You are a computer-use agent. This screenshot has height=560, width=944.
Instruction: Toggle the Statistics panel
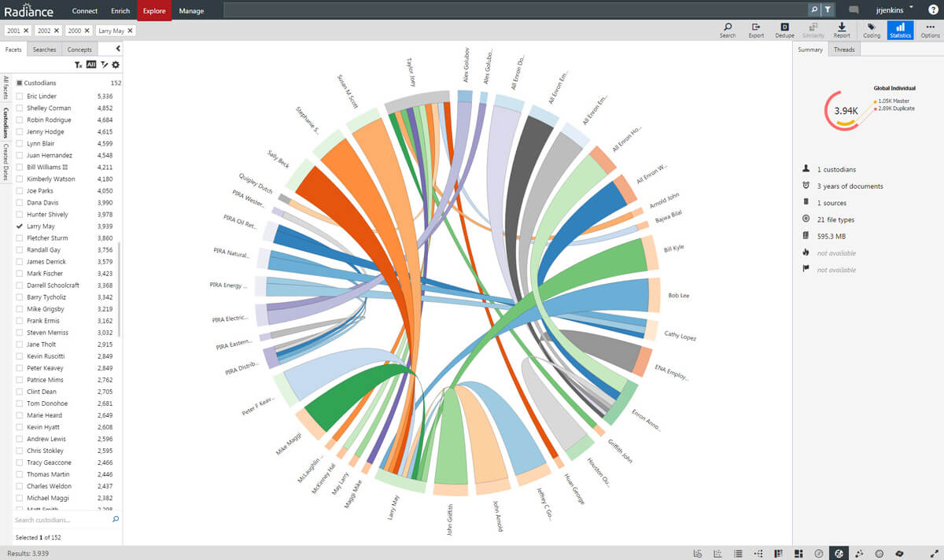[x=900, y=30]
